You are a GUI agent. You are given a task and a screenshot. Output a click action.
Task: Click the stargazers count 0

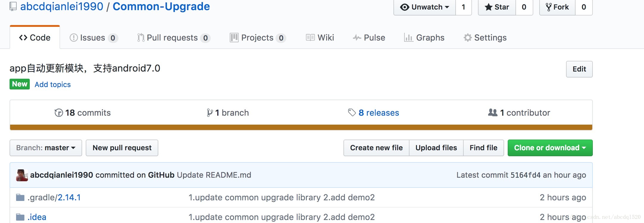click(x=524, y=7)
